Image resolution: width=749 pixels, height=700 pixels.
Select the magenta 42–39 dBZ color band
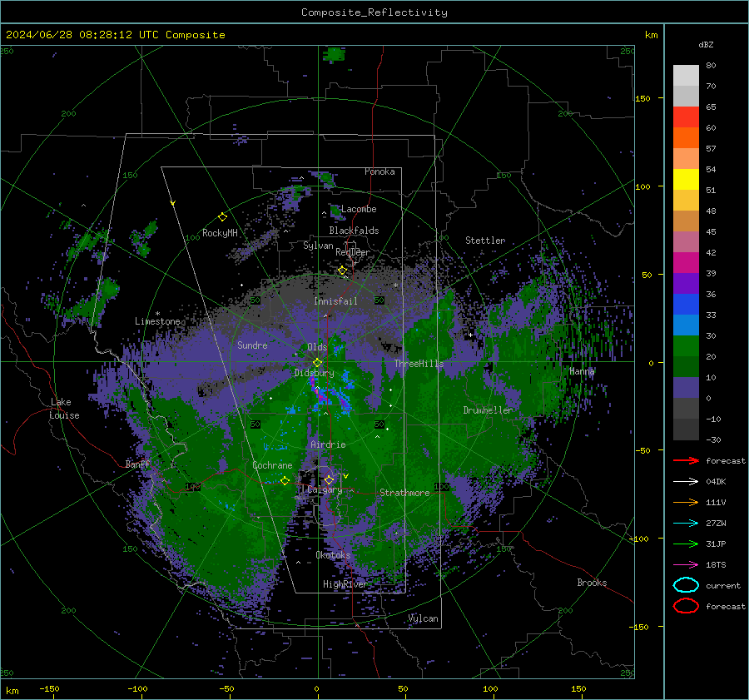(x=686, y=262)
